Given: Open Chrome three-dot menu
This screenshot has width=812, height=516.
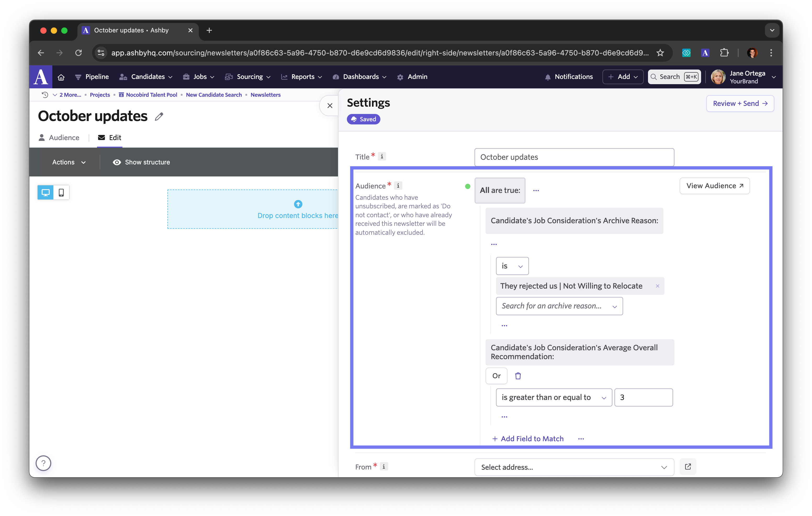Looking at the screenshot, I should (x=771, y=53).
